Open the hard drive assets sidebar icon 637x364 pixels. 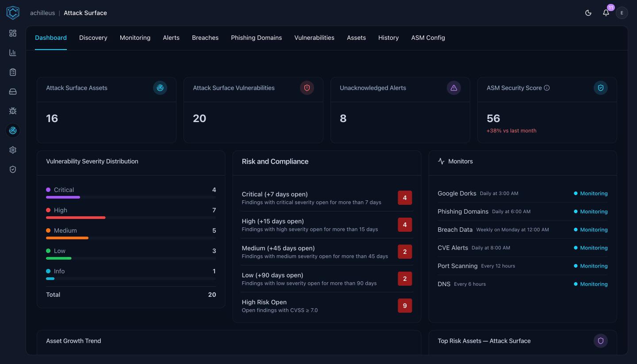(x=13, y=92)
